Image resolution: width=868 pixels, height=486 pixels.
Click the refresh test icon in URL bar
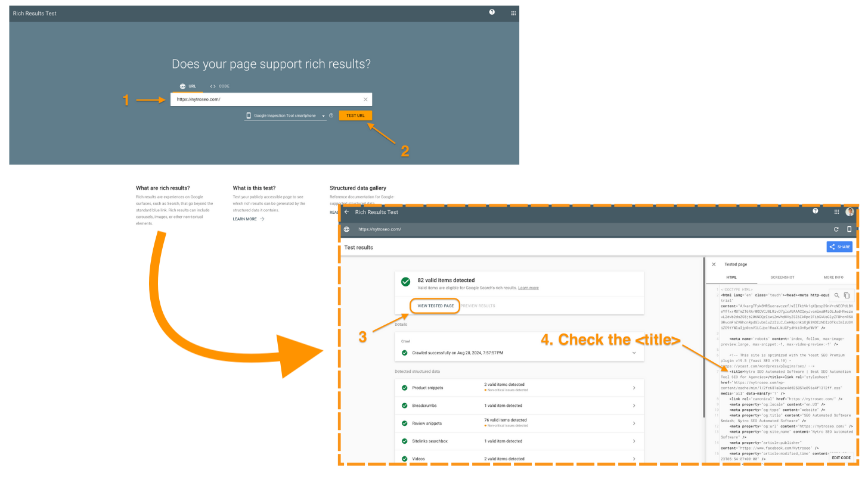tap(836, 229)
